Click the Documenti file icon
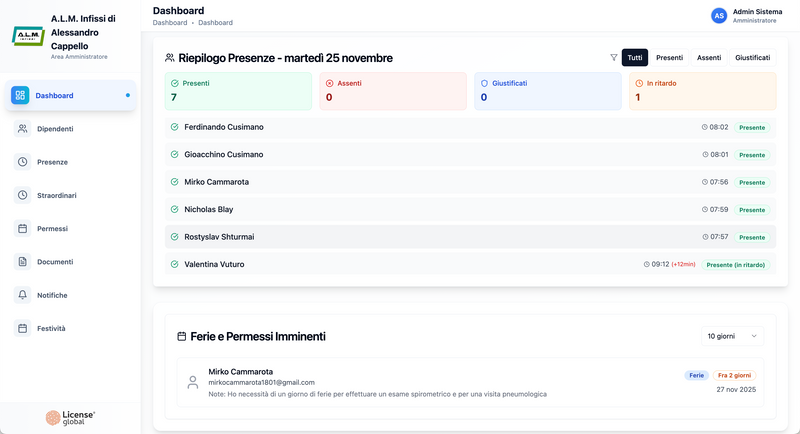The image size is (800, 434). 22,262
